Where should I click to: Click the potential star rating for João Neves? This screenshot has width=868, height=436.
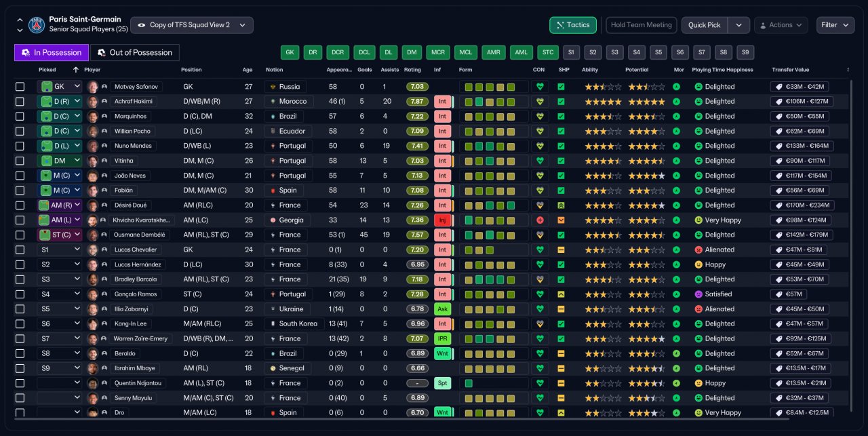(x=647, y=176)
